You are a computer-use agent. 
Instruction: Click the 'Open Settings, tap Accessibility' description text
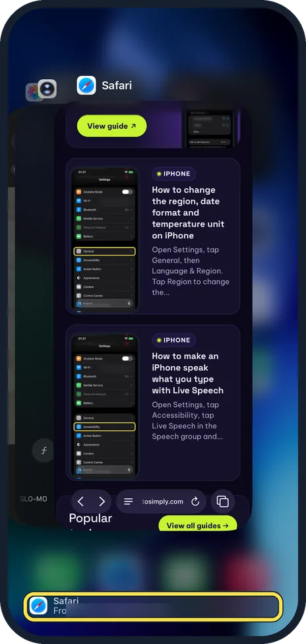[x=187, y=420]
